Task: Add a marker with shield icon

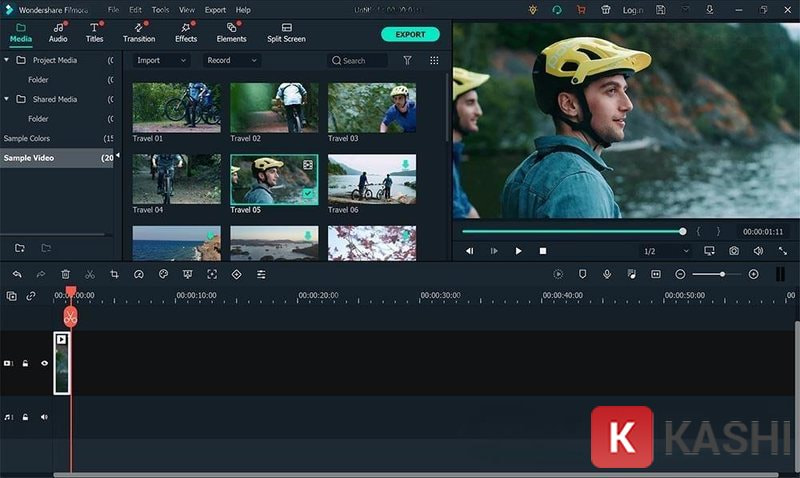Action: coord(582,274)
